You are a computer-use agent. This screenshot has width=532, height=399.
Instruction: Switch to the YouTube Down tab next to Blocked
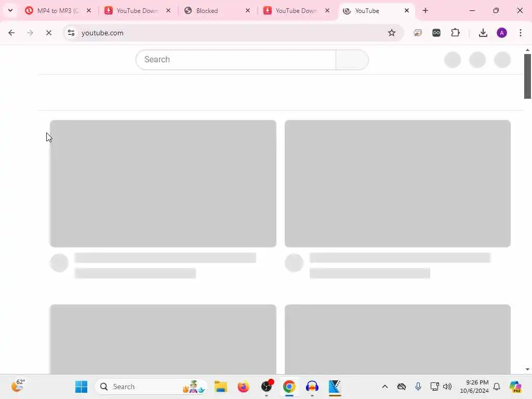296,10
